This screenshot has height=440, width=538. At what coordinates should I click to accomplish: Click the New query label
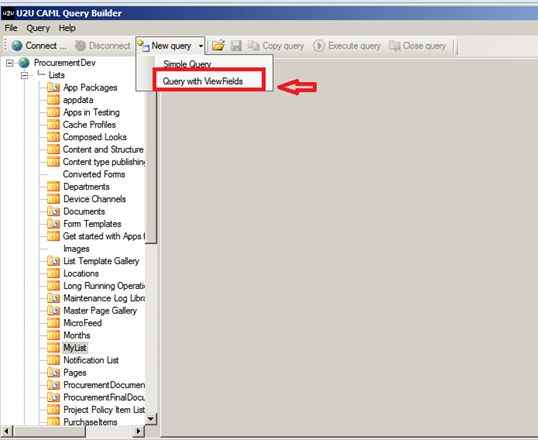click(171, 45)
